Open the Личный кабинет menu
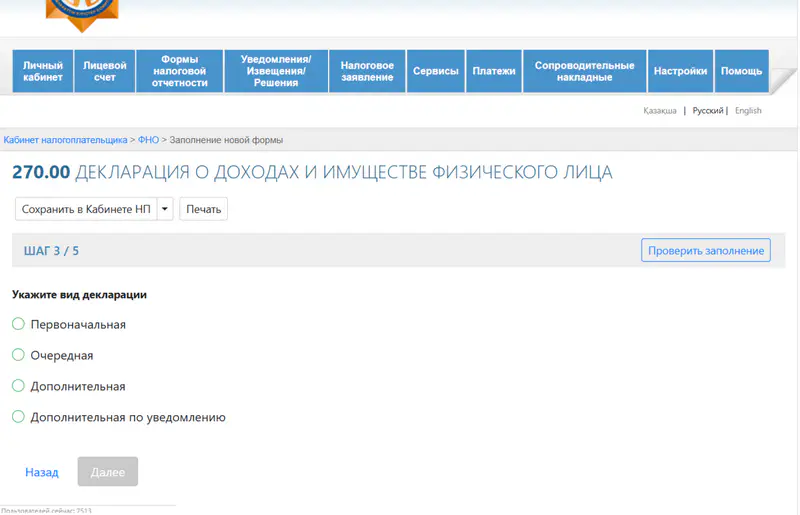 coord(43,71)
